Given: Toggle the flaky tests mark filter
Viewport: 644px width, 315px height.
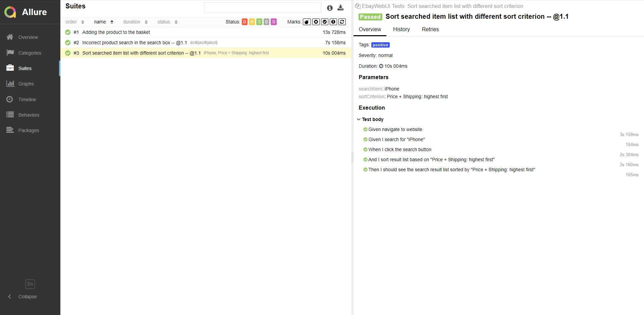Looking at the screenshot, I should tap(307, 21).
